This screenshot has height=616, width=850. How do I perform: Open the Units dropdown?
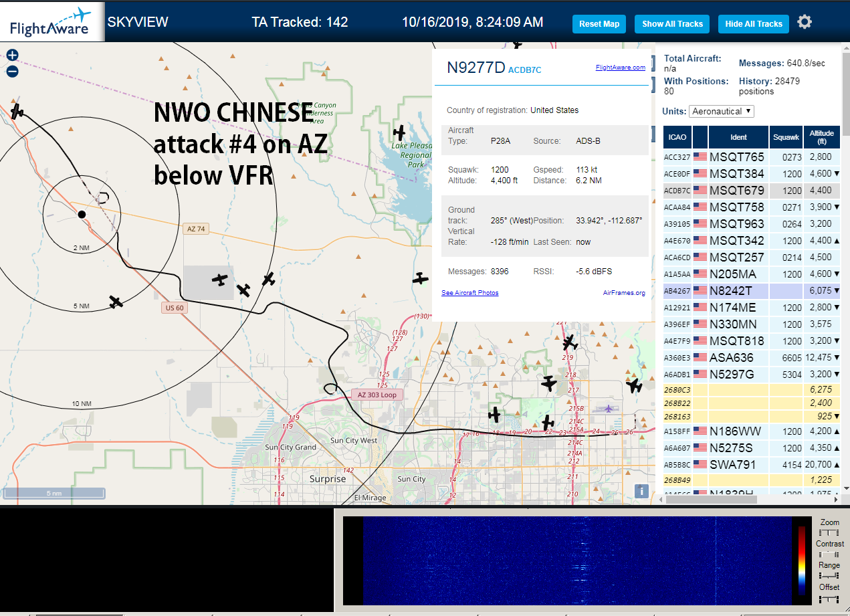722,111
